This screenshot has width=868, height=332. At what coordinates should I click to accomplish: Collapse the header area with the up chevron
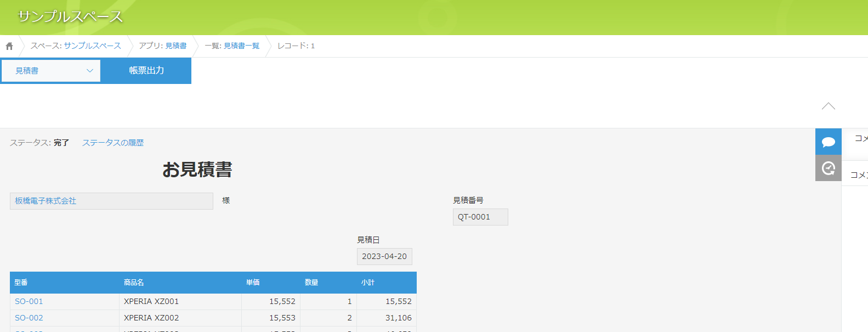828,106
